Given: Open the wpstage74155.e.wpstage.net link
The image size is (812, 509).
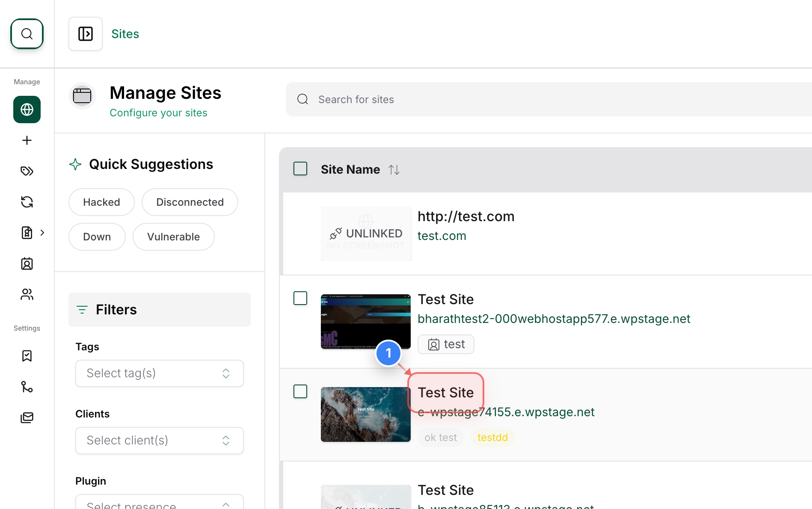Looking at the screenshot, I should (506, 412).
